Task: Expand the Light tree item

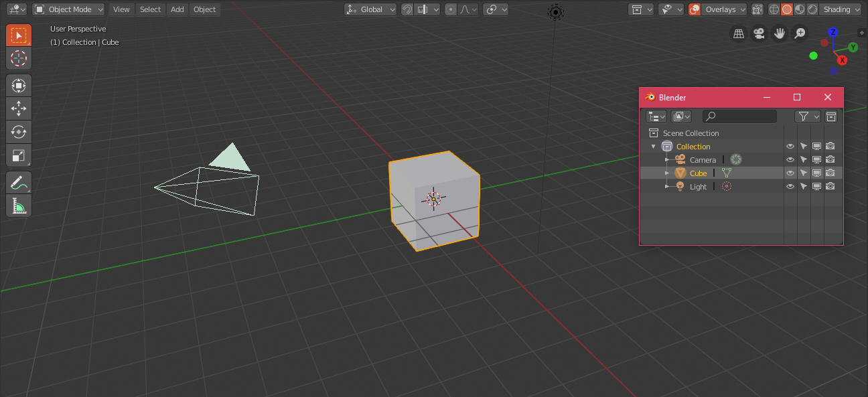Action: 667,186
